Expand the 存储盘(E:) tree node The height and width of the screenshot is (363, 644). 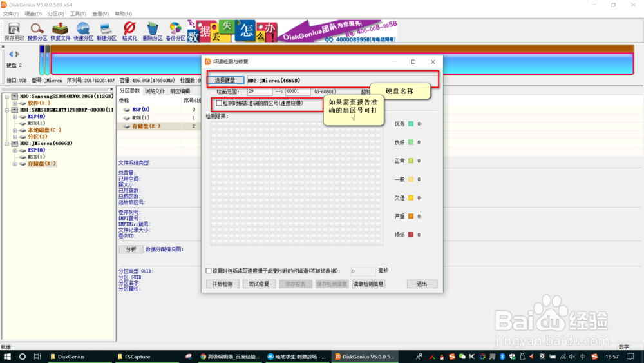pos(15,164)
